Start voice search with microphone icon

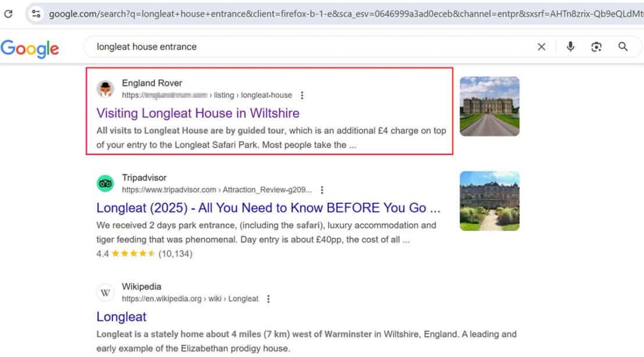click(x=570, y=47)
